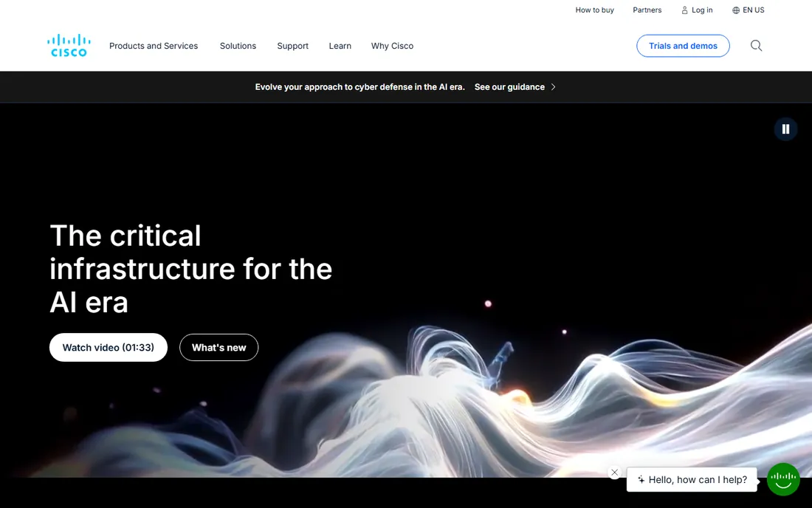812x508 pixels.
Task: Click the Trials and demos button
Action: tap(683, 46)
